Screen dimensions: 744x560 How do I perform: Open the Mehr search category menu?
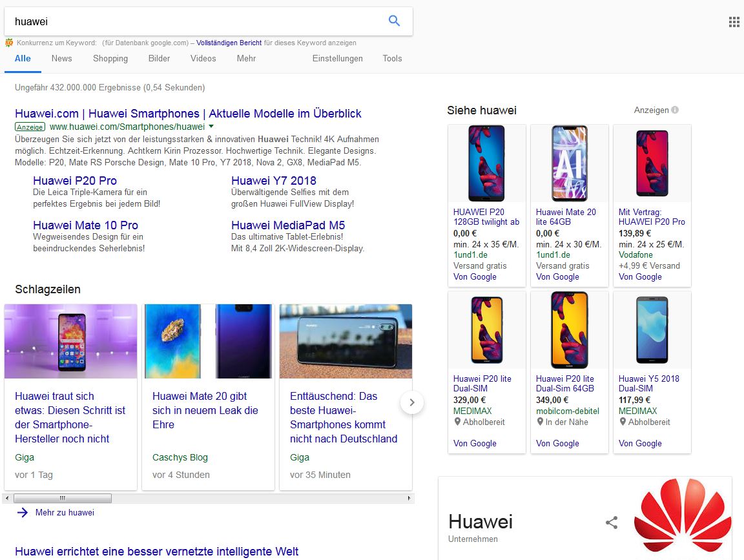coord(246,58)
